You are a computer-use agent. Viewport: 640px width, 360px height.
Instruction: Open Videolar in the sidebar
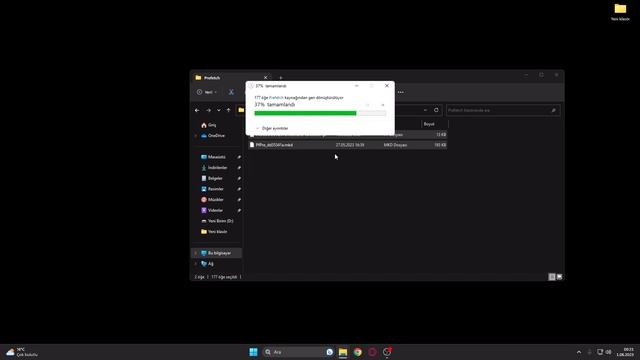[212, 210]
